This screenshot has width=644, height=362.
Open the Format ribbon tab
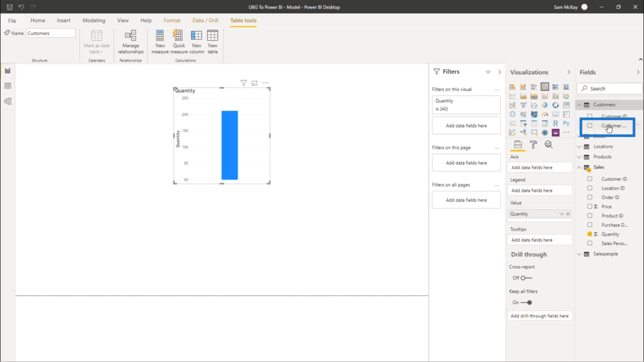pos(172,20)
